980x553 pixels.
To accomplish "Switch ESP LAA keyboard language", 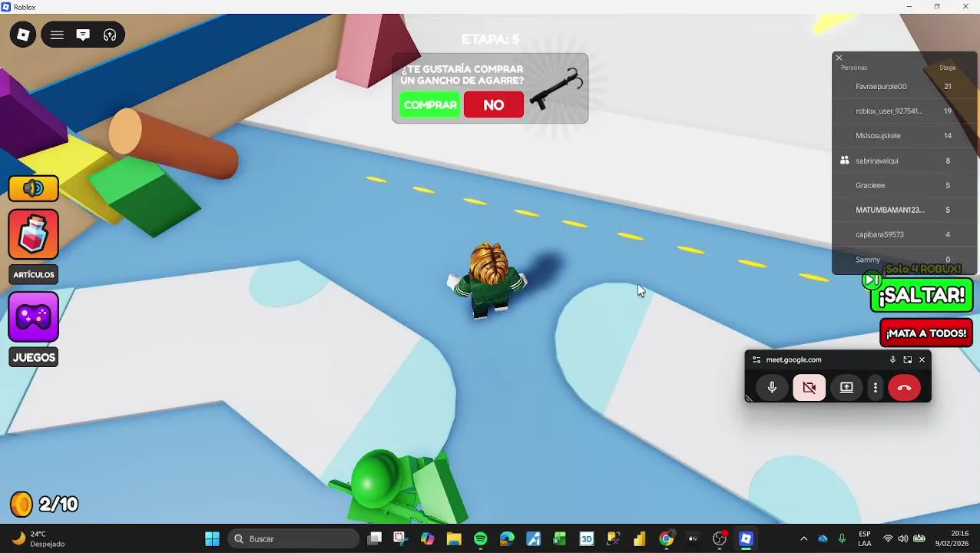I will point(865,538).
